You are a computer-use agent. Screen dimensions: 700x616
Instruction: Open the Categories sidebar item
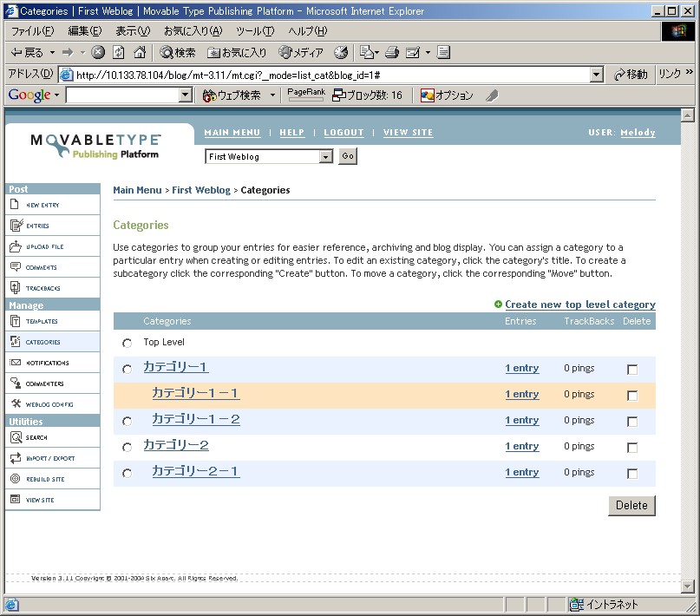[x=53, y=342]
